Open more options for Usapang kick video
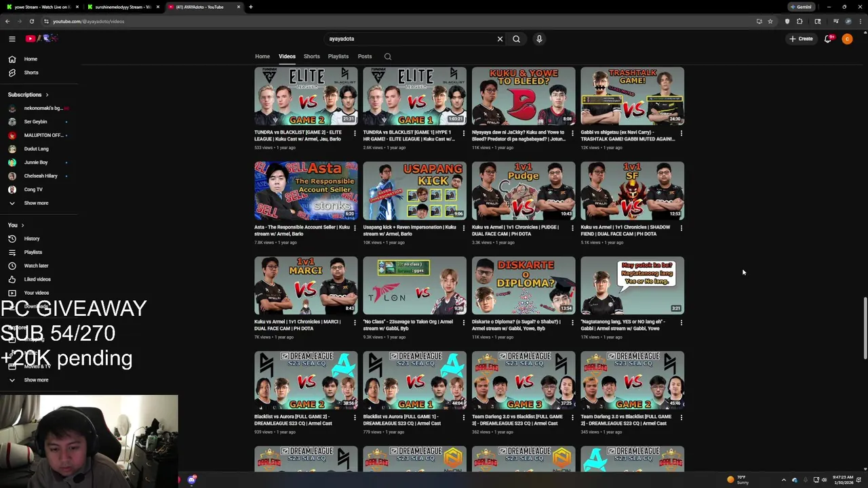This screenshot has width=868, height=488. pyautogui.click(x=463, y=228)
